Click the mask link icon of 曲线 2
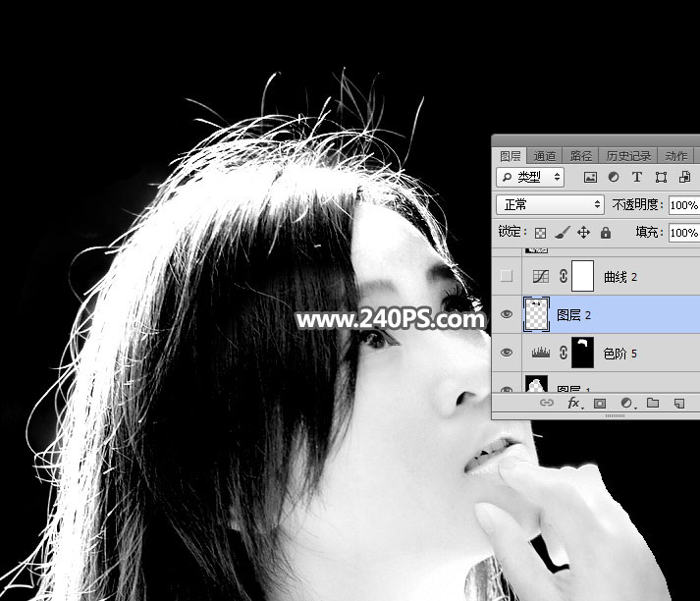The image size is (700, 601). pyautogui.click(x=564, y=276)
